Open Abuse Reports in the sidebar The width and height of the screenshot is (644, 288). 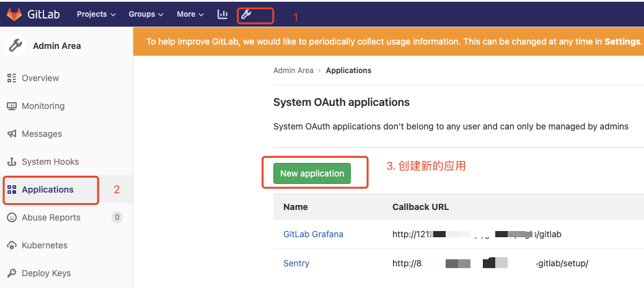[x=51, y=217]
